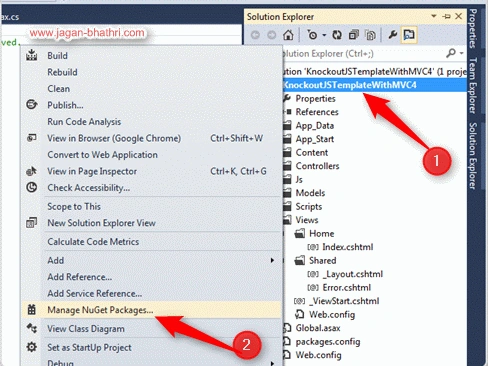Image resolution: width=488 pixels, height=366 pixels.
Task: Select the packages.config file
Action: 328,342
